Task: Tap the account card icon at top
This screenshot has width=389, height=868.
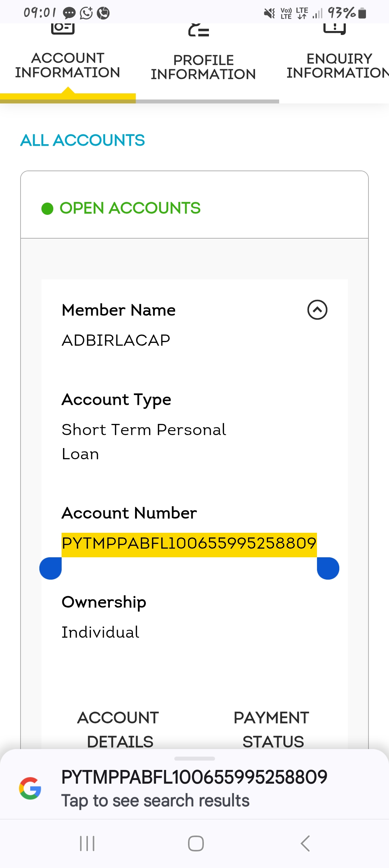Action: coord(63,28)
